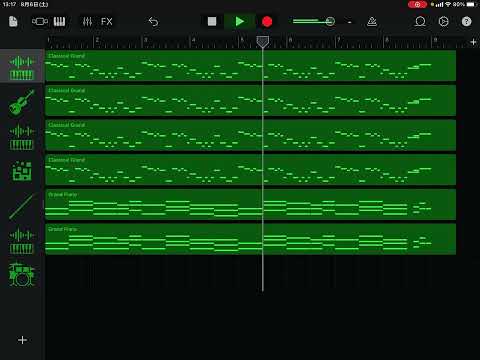The image size is (480, 360).
Task: Select the sixth track keyboard icon
Action: click(x=22, y=241)
